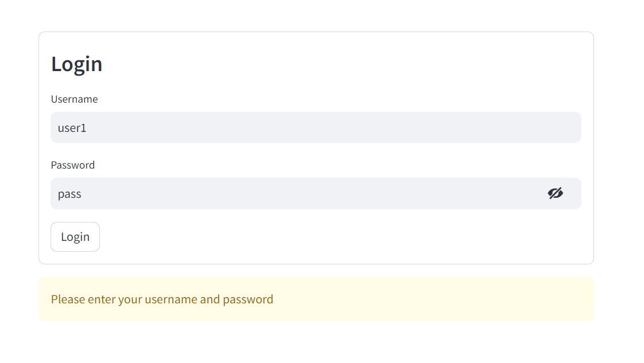Click the Password label
Viewport: 644px width, 363px height.
pos(73,165)
